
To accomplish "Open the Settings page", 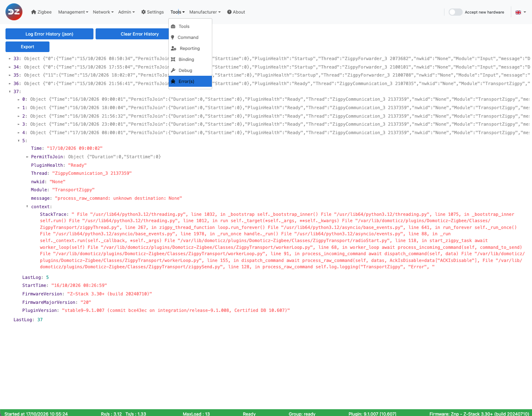I will click(152, 12).
